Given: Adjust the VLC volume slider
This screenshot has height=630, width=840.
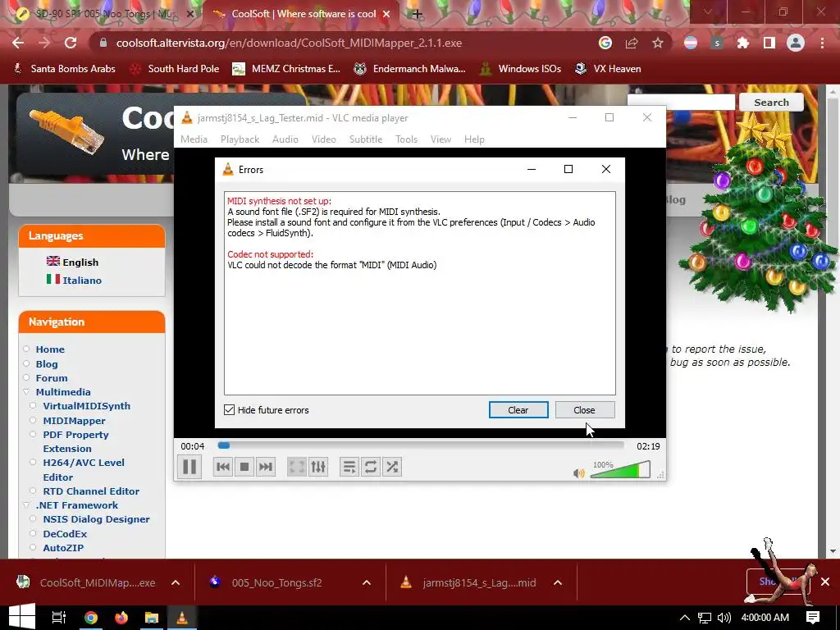Looking at the screenshot, I should [x=620, y=470].
